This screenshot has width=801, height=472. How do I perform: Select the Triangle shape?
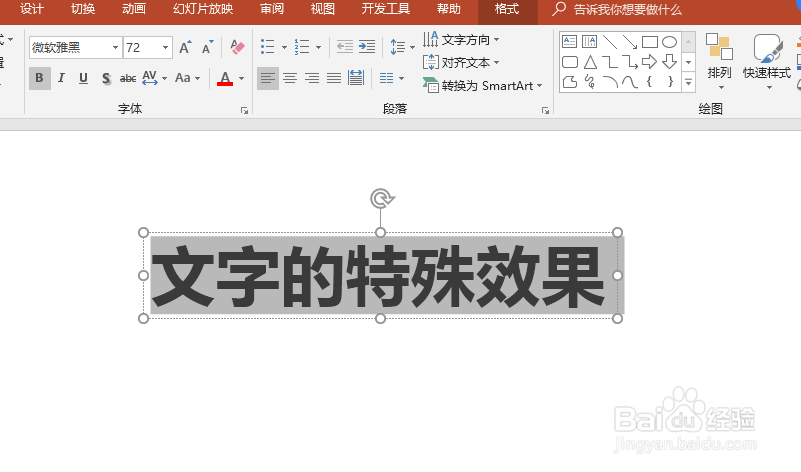coord(590,62)
